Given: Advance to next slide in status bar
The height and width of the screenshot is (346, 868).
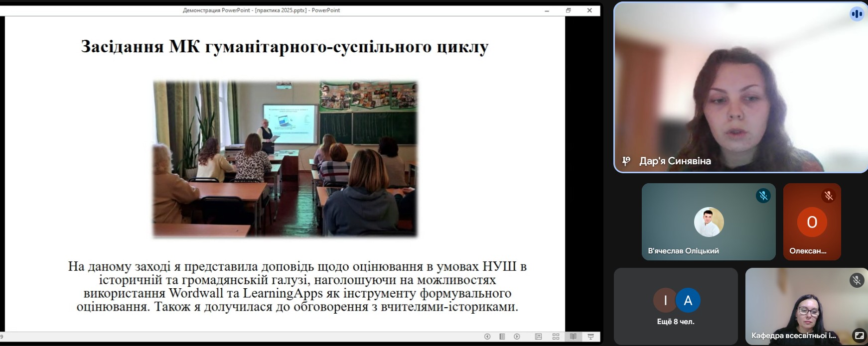Looking at the screenshot, I should [517, 337].
